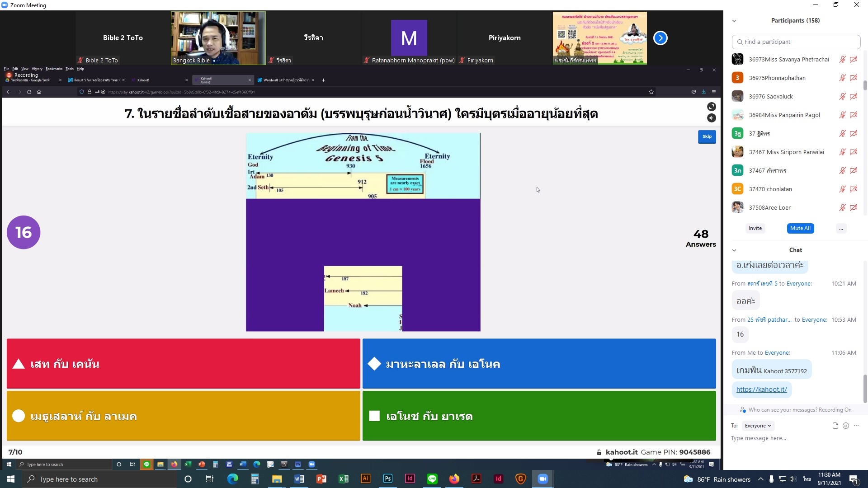This screenshot has height=488, width=868.
Task: Toggle system tray microphone icon
Action: pyautogui.click(x=771, y=479)
